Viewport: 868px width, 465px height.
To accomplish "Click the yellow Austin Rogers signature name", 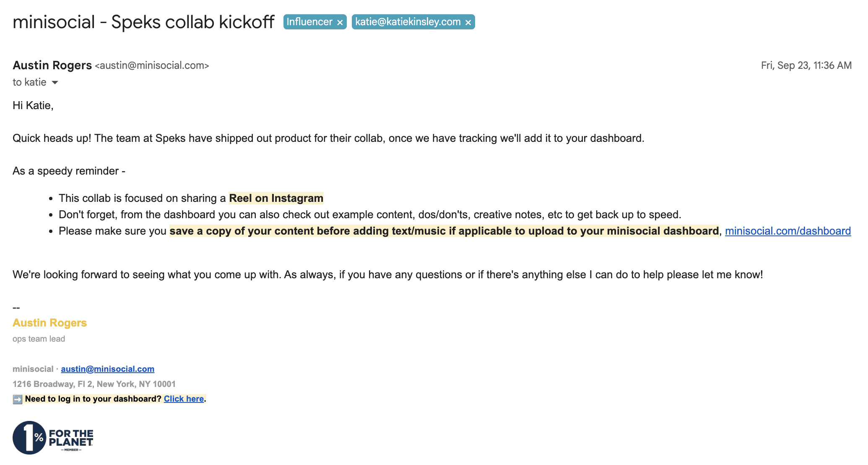I will 49,323.
